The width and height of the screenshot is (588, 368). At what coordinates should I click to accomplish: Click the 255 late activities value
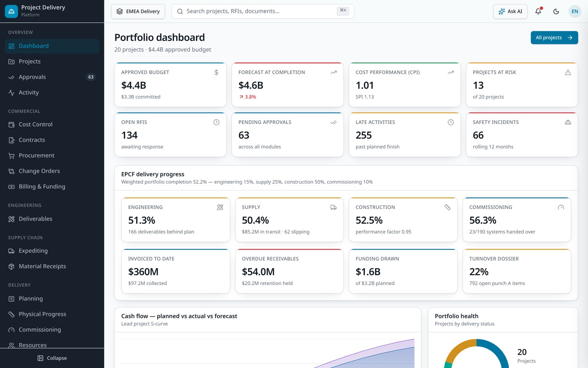pos(363,135)
